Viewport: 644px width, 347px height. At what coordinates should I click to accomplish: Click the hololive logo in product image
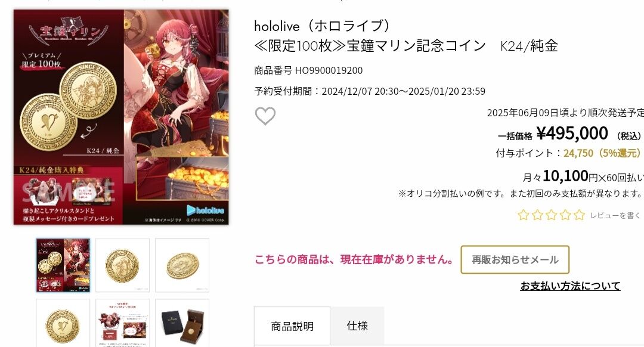click(205, 210)
